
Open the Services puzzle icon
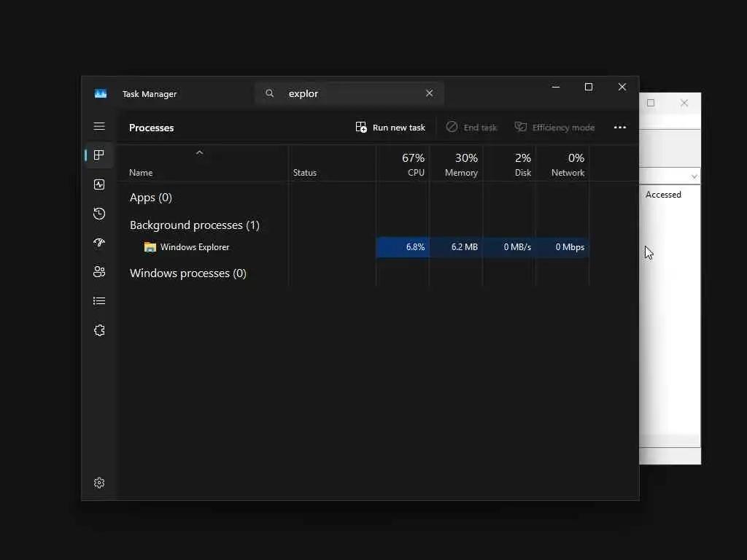pyautogui.click(x=99, y=330)
